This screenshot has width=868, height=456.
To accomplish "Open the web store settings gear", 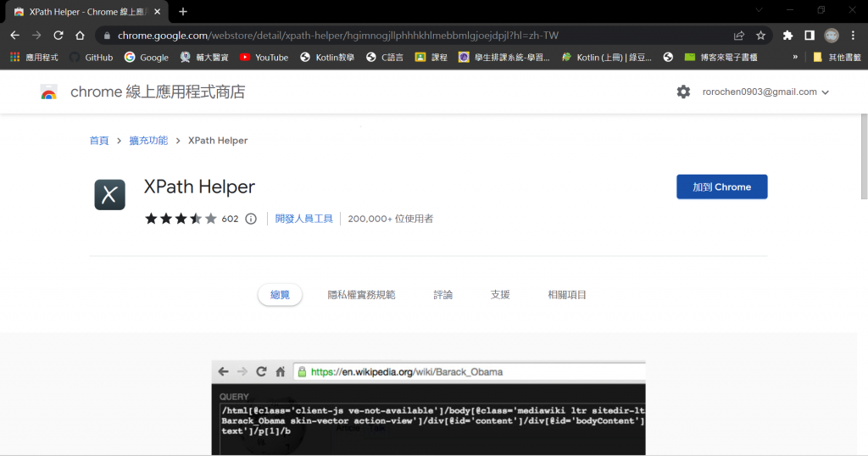I will (684, 92).
